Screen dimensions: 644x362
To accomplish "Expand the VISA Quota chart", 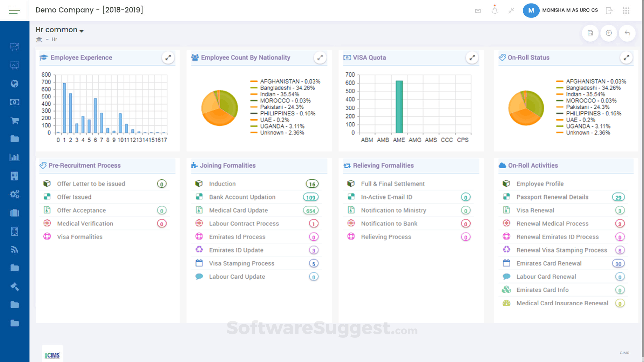I will click(472, 58).
